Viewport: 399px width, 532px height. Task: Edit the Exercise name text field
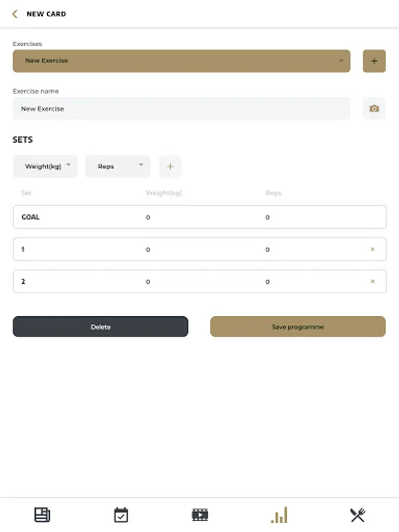point(181,109)
